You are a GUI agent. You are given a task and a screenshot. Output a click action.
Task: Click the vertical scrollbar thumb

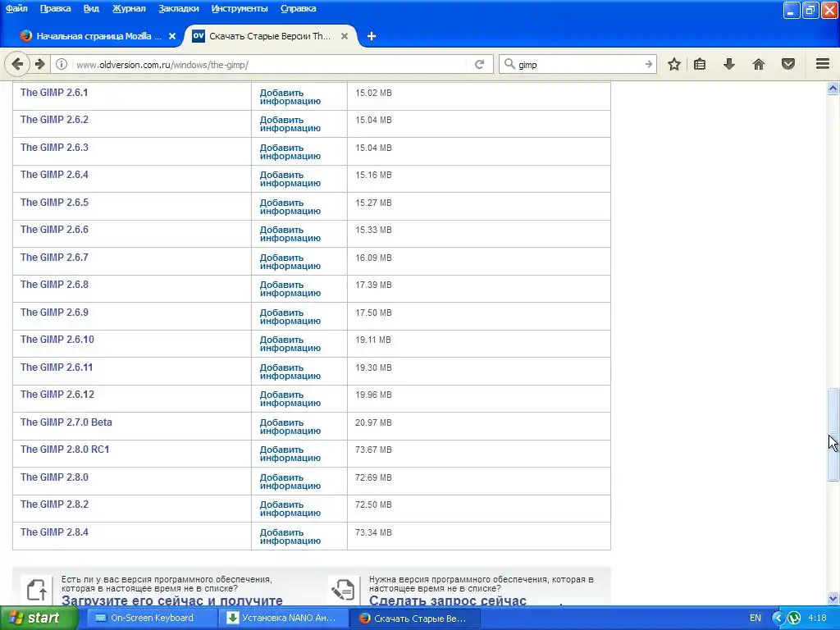(x=833, y=434)
